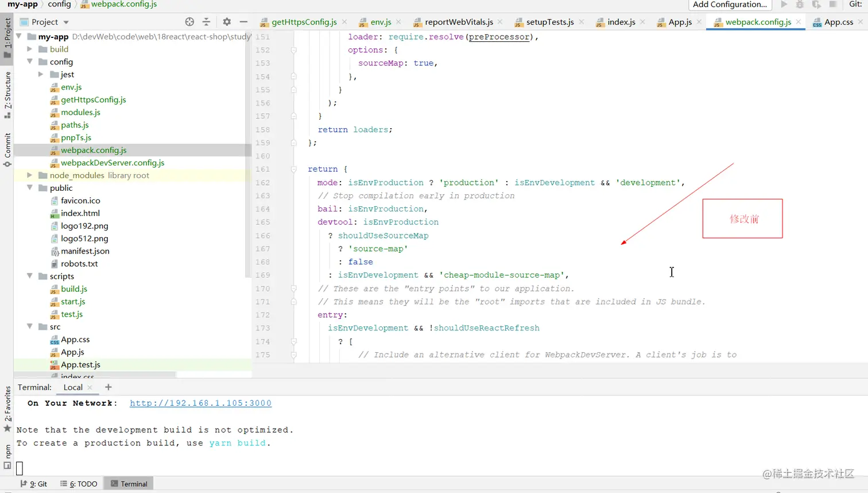Select paths.js file in tree
The height and width of the screenshot is (493, 868).
coord(75,125)
